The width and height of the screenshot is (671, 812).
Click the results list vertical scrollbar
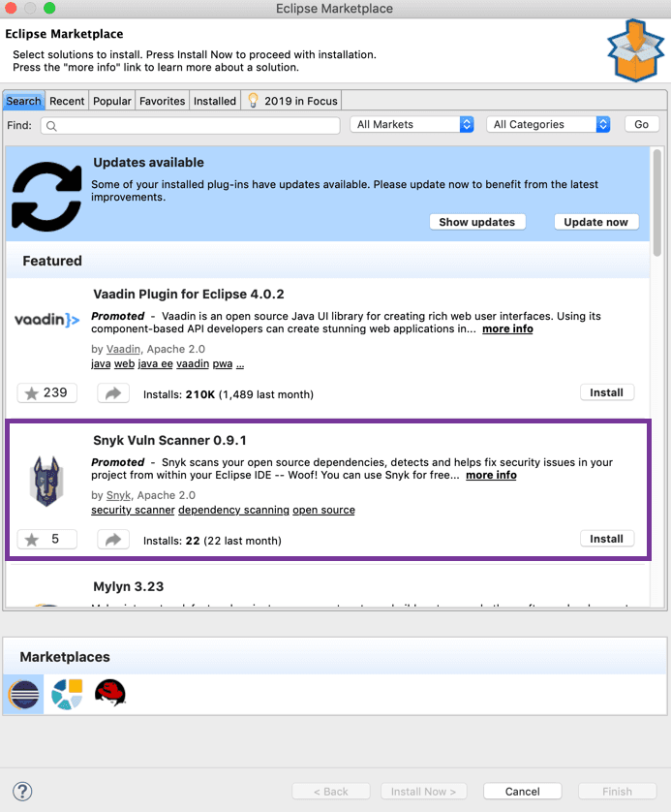(657, 202)
